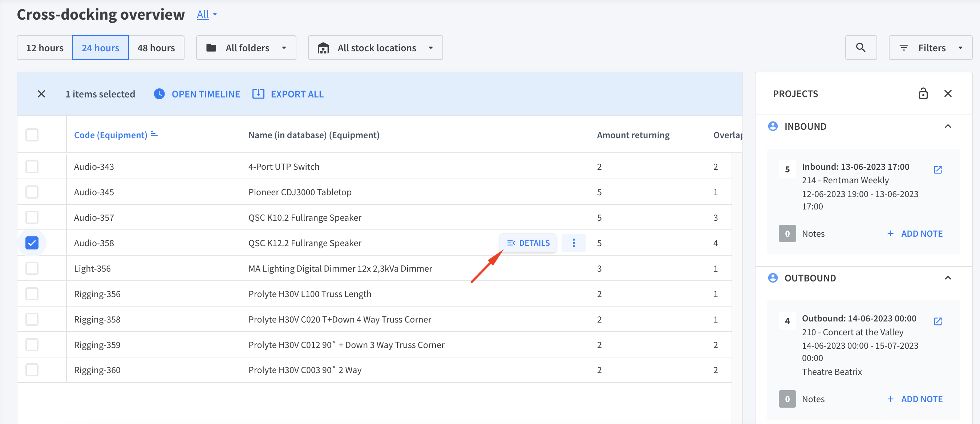Click the Export All button
Screen dimensions: 980x424
tap(288, 94)
